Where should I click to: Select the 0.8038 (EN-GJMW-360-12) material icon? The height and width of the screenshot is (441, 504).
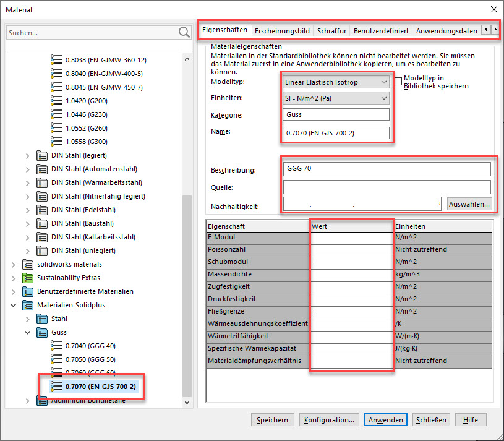(x=56, y=60)
